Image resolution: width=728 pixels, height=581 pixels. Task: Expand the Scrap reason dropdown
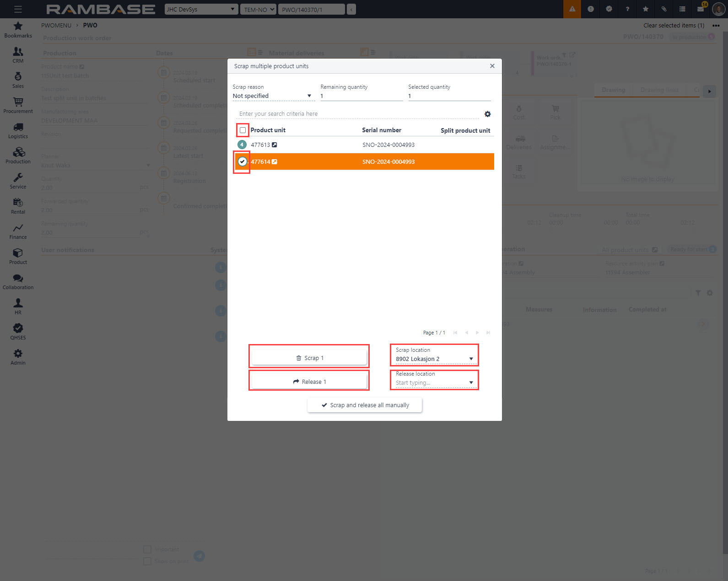pyautogui.click(x=309, y=96)
